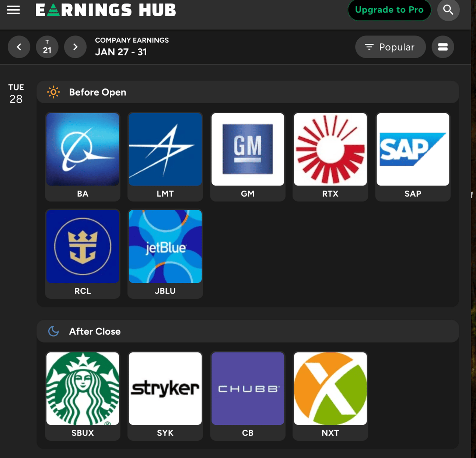
Task: Open JetBlue JBLU logo tile
Action: pyautogui.click(x=165, y=246)
